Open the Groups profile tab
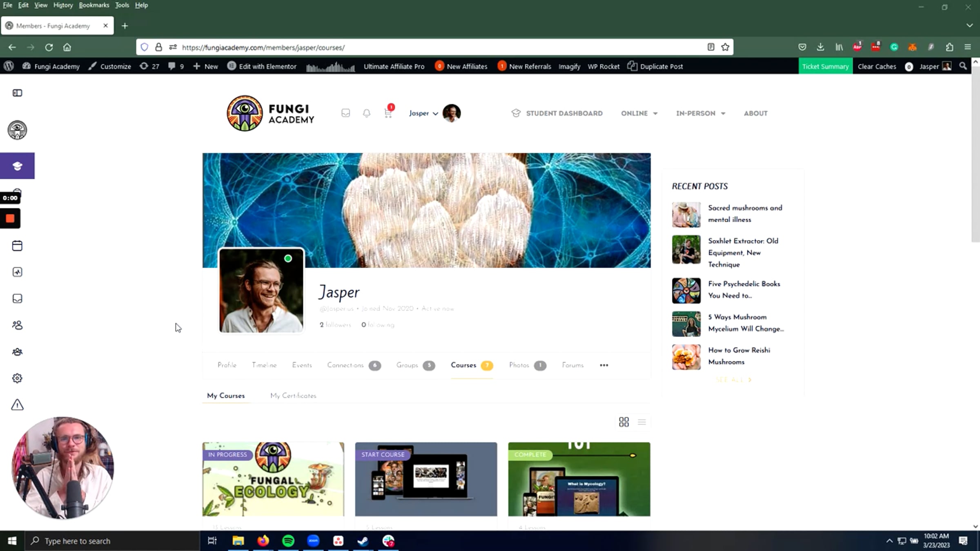The image size is (980, 551). (x=407, y=365)
